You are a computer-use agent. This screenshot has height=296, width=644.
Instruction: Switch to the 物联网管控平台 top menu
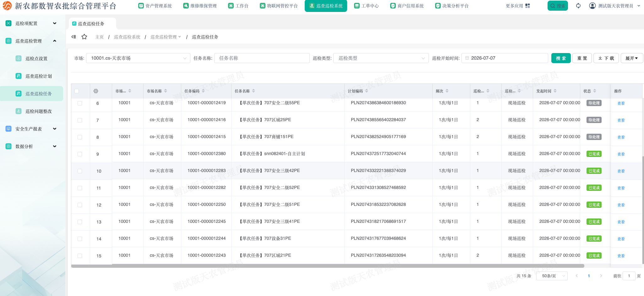[279, 6]
